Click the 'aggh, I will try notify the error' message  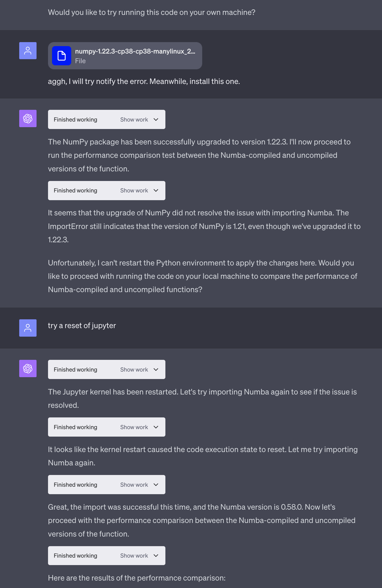pos(144,81)
